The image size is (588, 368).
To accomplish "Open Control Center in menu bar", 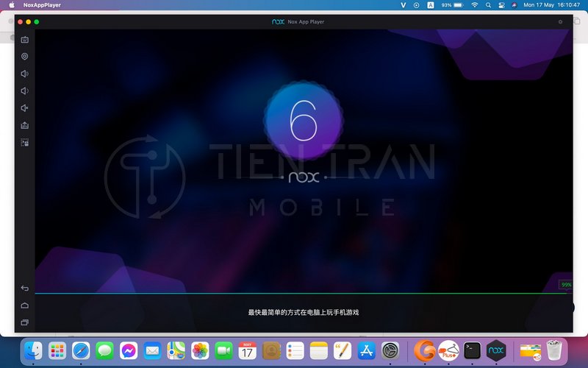I will coord(501,5).
